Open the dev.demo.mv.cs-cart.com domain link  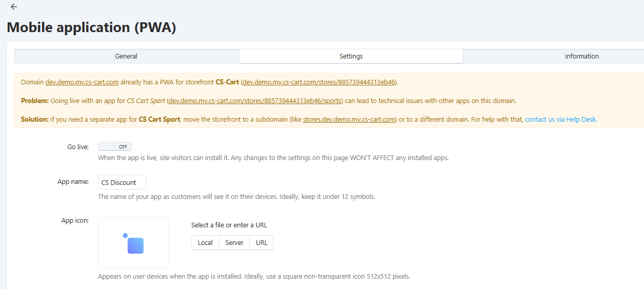[x=82, y=82]
